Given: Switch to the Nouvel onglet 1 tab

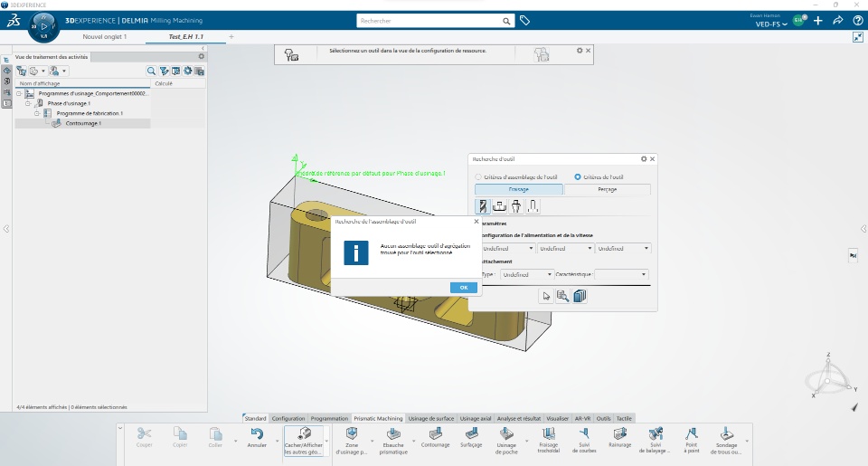Looking at the screenshot, I should click(x=105, y=36).
